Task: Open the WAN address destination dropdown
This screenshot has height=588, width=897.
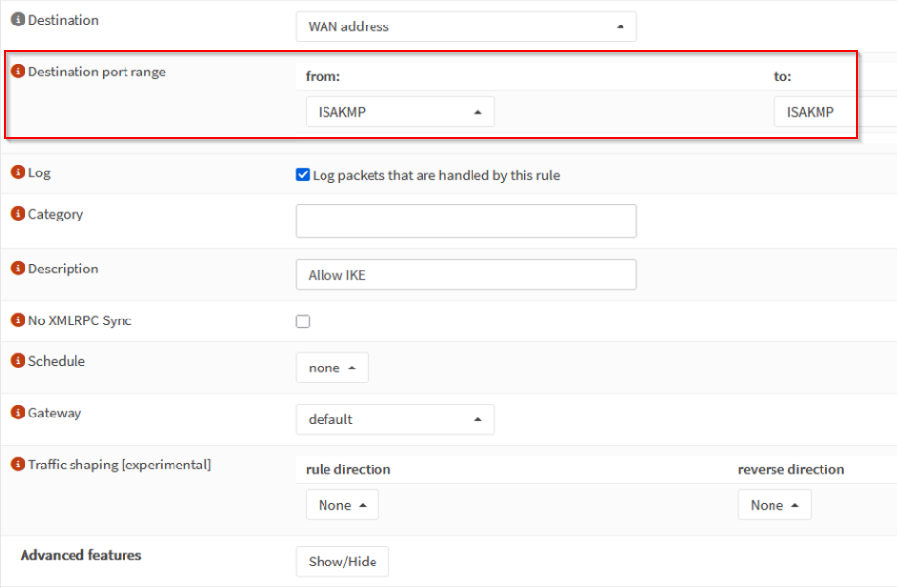Action: pyautogui.click(x=466, y=26)
